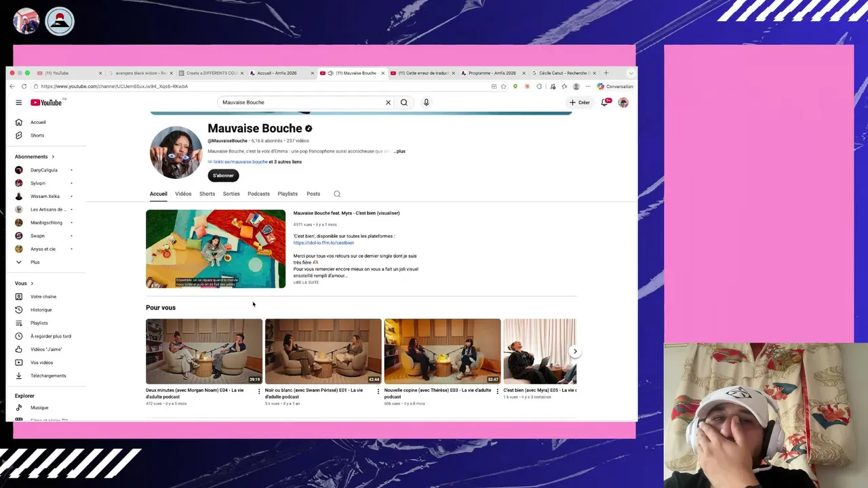Open the browser tab list dropdown
Viewport: 868px width, 488px height.
point(631,73)
